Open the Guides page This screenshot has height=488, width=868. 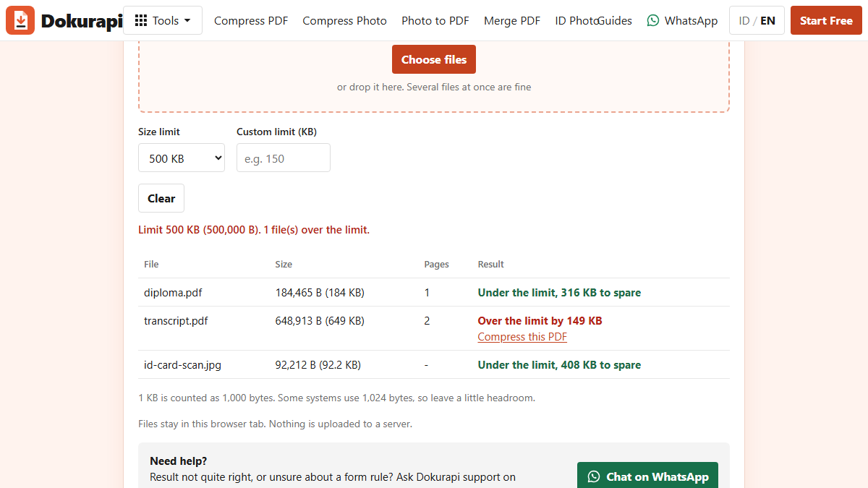pyautogui.click(x=616, y=20)
